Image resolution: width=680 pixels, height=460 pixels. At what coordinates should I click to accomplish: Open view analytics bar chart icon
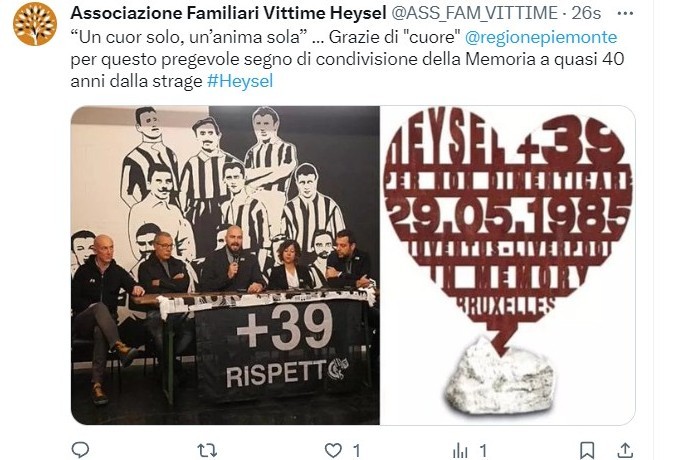point(460,451)
